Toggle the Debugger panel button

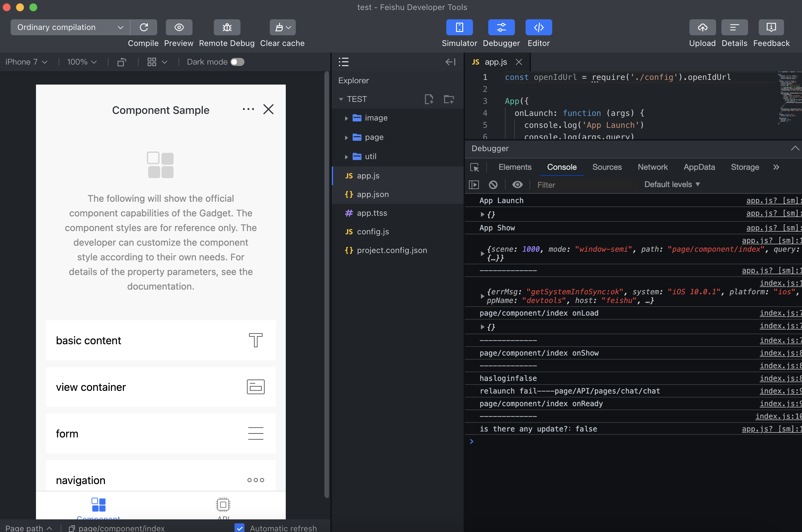(501, 27)
